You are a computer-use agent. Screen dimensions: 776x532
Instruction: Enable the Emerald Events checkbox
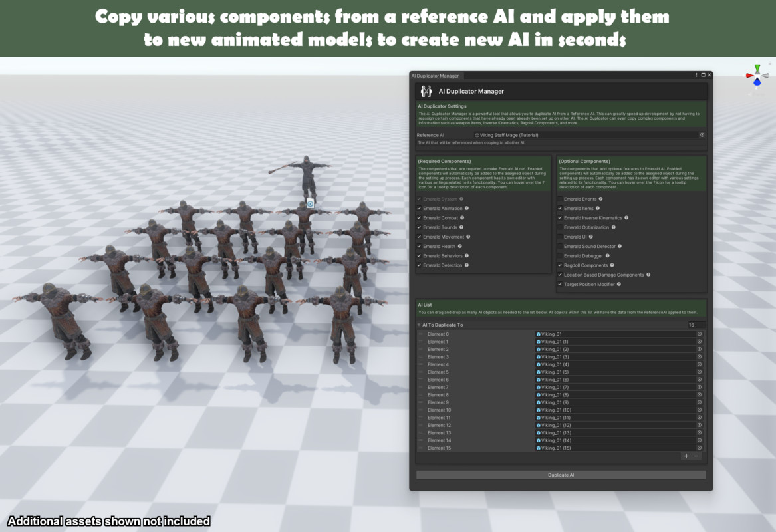560,199
